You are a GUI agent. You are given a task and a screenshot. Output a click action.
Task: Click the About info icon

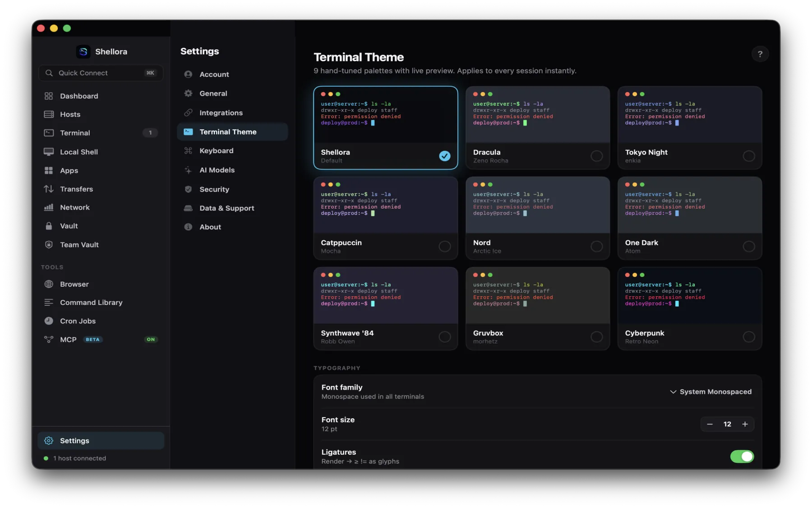(x=188, y=227)
